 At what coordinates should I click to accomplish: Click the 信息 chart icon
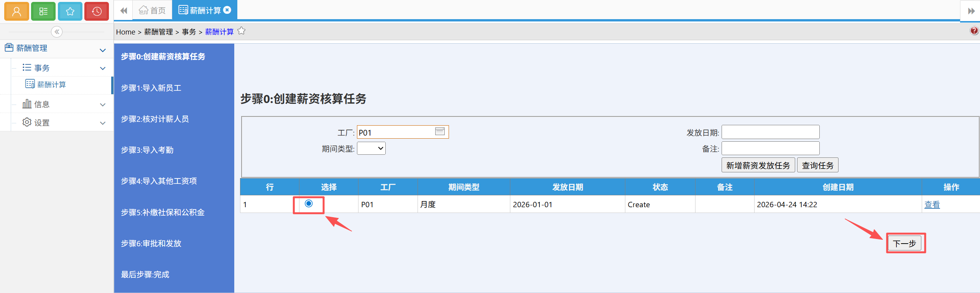point(27,104)
